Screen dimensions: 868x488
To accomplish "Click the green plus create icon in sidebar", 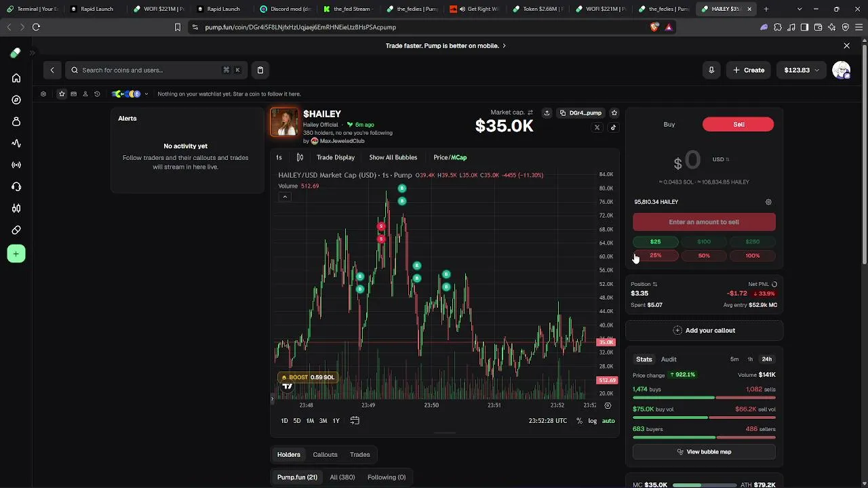I will tap(16, 254).
